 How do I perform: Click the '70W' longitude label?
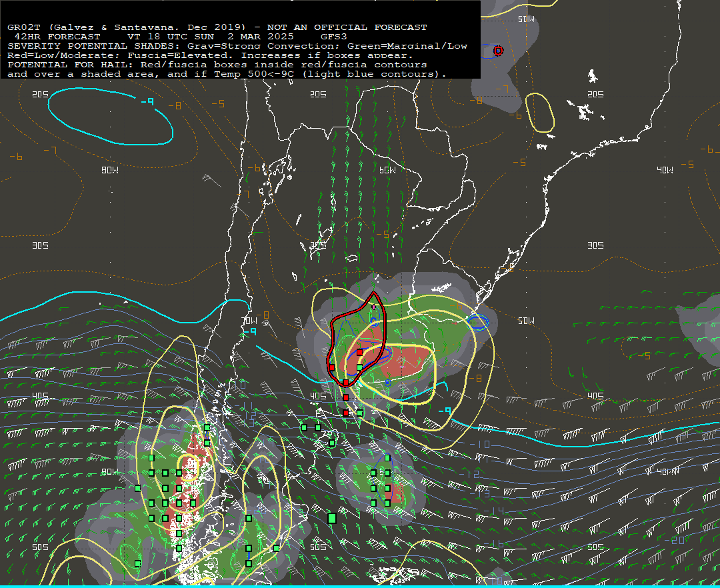click(x=249, y=321)
